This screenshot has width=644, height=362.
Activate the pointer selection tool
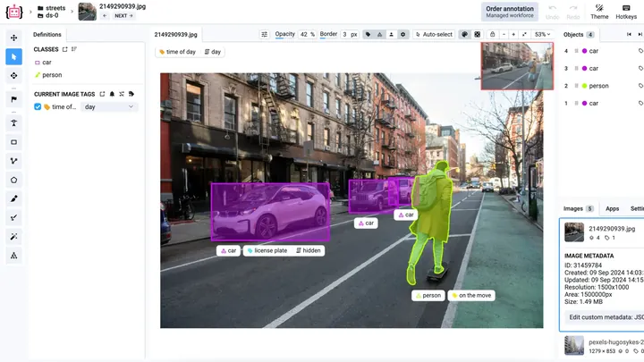click(x=14, y=56)
